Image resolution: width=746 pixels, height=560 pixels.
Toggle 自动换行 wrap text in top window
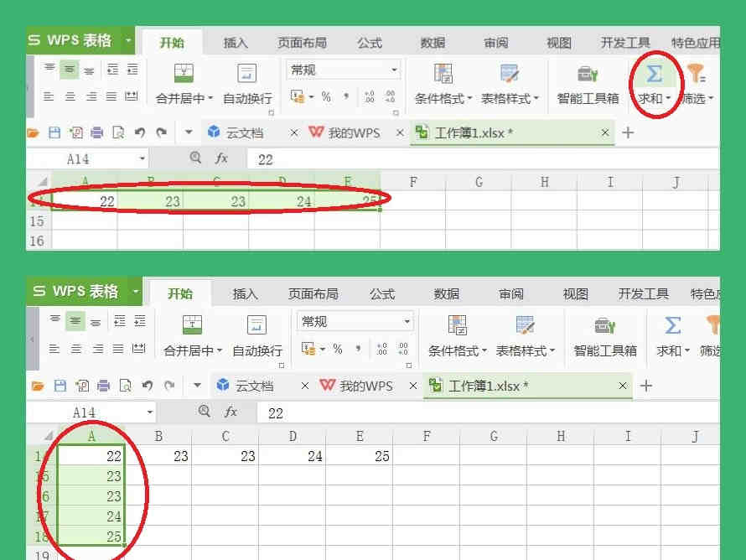pos(246,75)
